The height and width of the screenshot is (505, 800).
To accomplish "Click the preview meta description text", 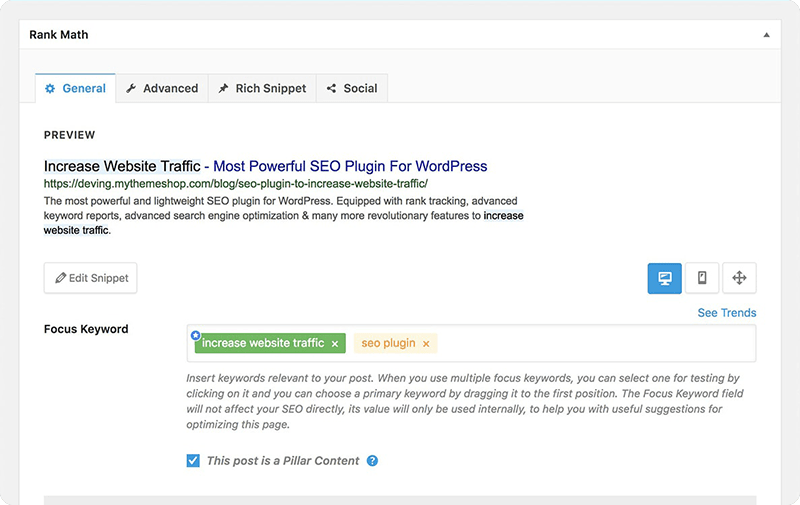I will click(x=284, y=215).
